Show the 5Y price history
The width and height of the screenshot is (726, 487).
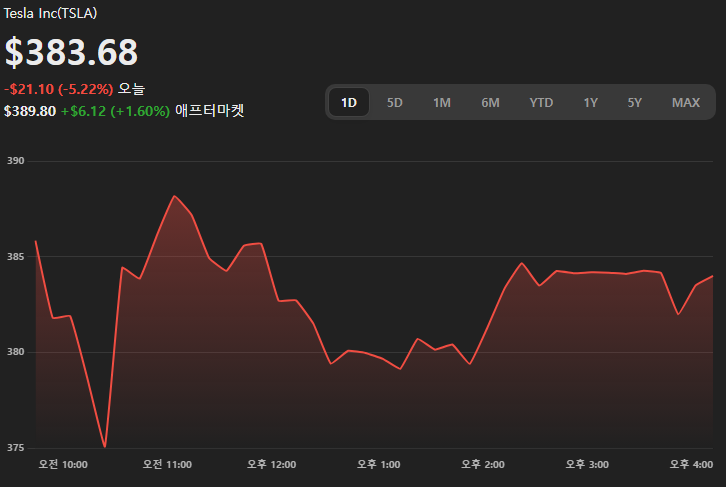pyautogui.click(x=634, y=102)
